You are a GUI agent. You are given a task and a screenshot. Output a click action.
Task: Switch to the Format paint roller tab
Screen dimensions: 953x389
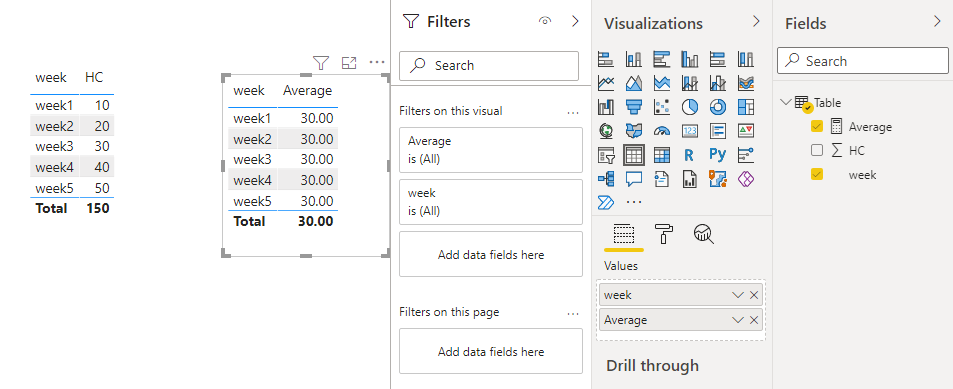click(x=663, y=234)
